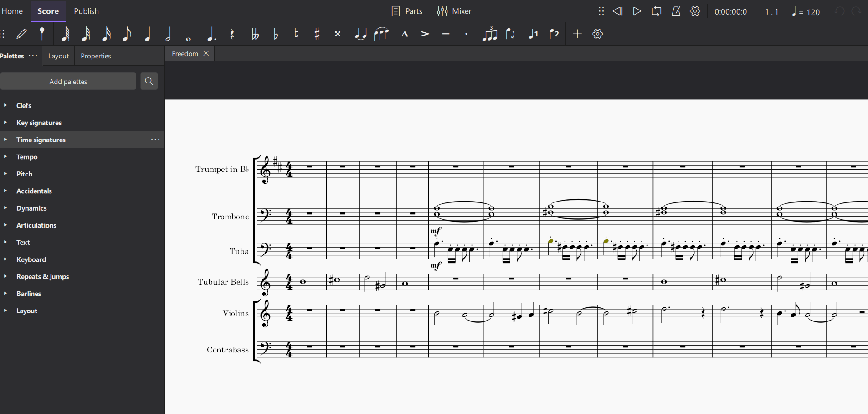Add a slur to selection
This screenshot has width=868, height=414.
(381, 34)
